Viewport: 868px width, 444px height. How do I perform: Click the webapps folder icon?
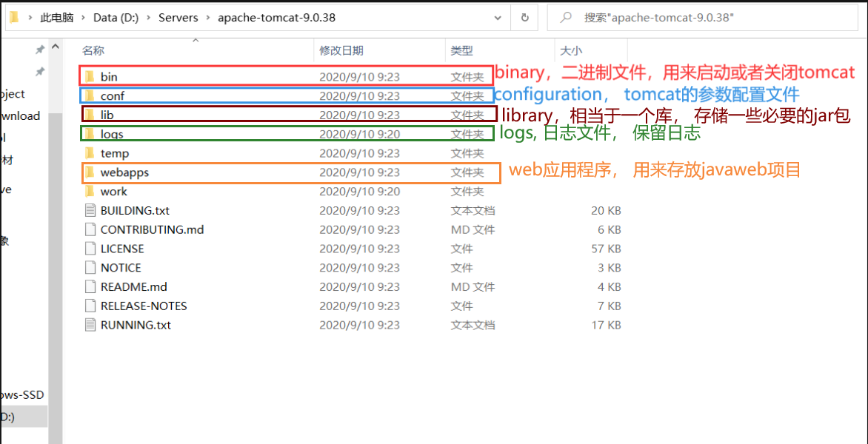tap(90, 172)
